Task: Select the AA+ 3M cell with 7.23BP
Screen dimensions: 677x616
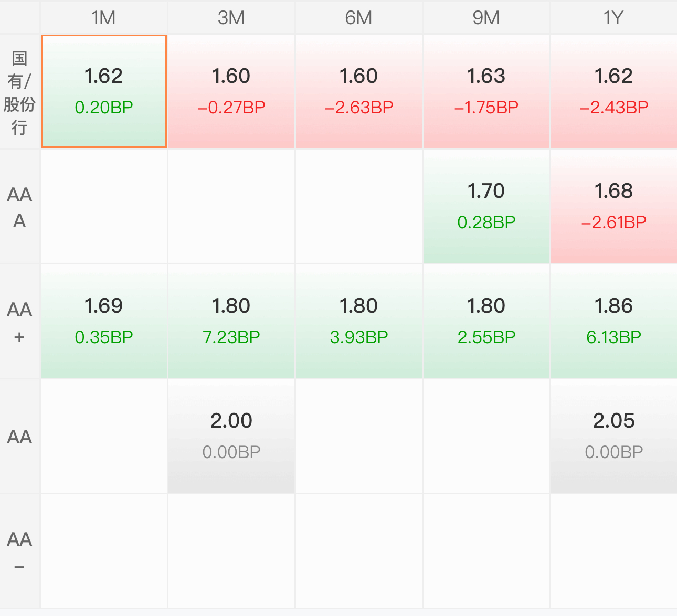Action: click(231, 321)
